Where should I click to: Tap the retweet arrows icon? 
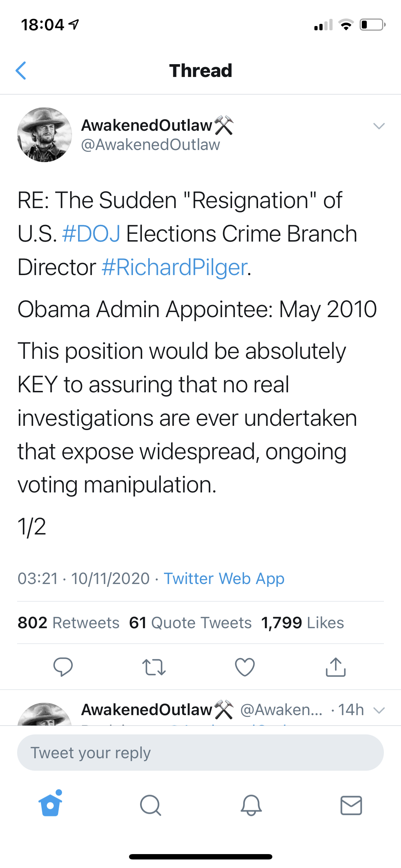154,667
